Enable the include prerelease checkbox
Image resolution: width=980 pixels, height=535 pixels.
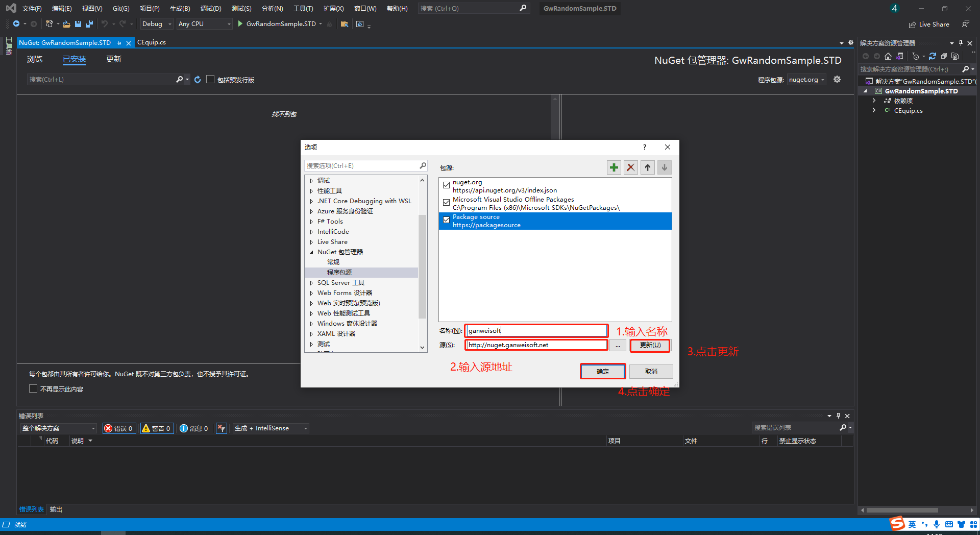click(x=210, y=80)
